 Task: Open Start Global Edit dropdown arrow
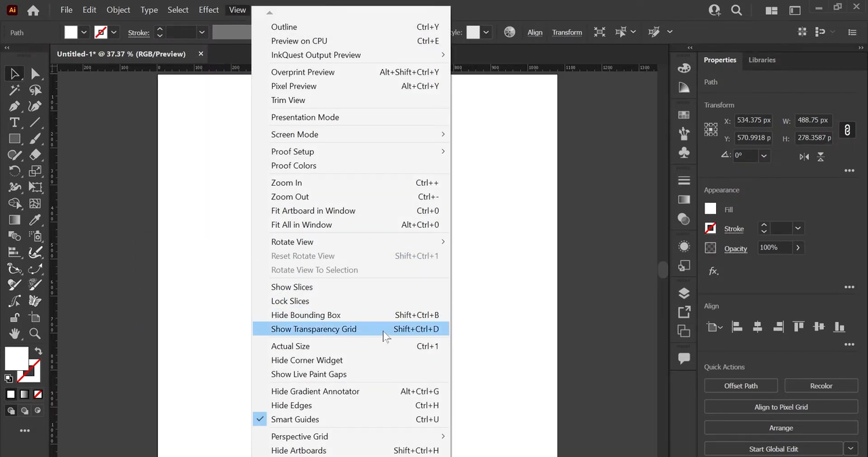pyautogui.click(x=851, y=448)
